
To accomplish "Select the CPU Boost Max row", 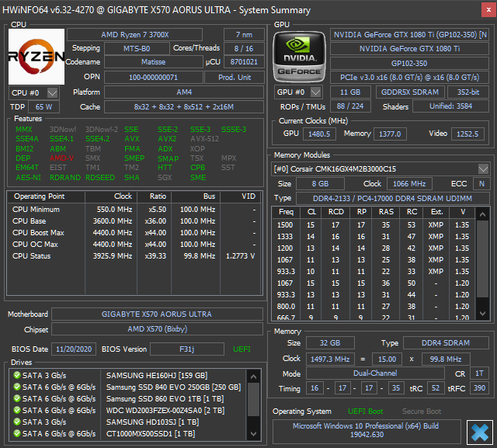I will point(134,233).
